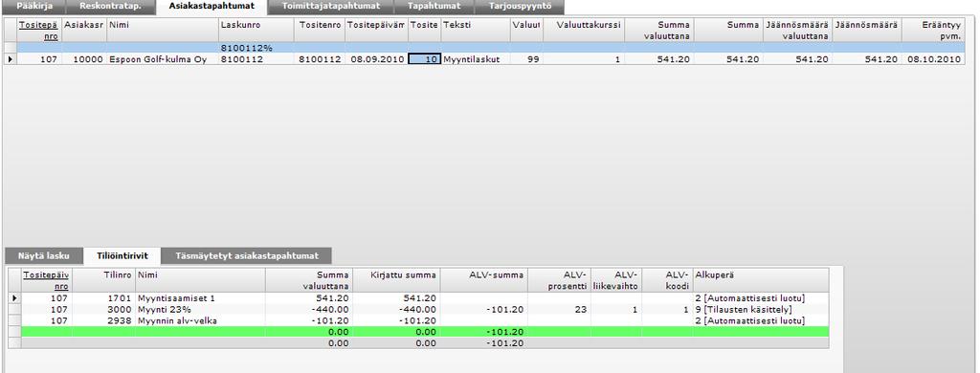The image size is (980, 373).
Task: Click the Tosite cell containing 10
Action: click(424, 59)
